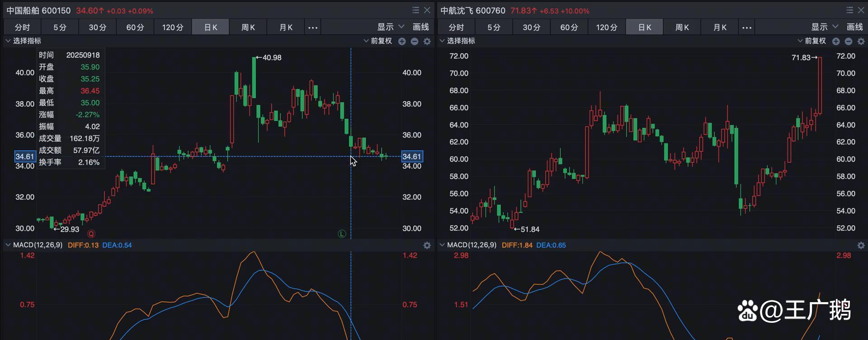Screen dimensions: 868x340
Task: Click 画线 drawing button in 中航沈飞 panel
Action: coord(854,27)
